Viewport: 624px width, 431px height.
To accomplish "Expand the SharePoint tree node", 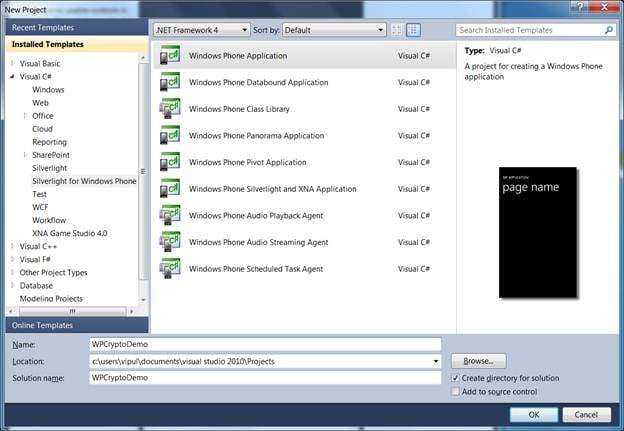I will 25,155.
